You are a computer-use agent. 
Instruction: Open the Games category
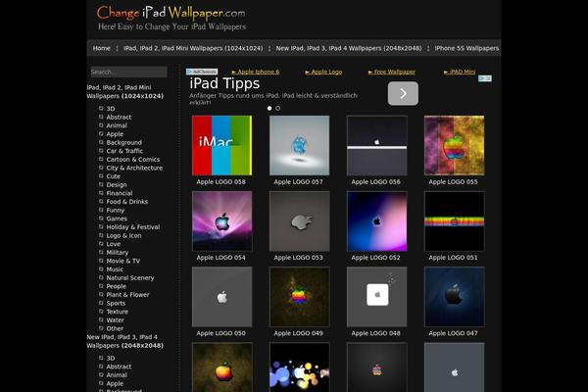tap(117, 219)
